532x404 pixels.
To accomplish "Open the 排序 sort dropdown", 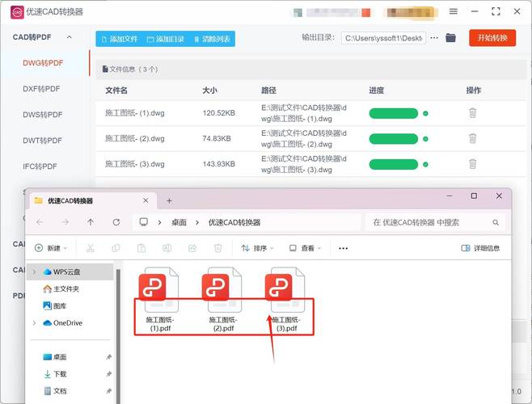I will click(x=257, y=248).
